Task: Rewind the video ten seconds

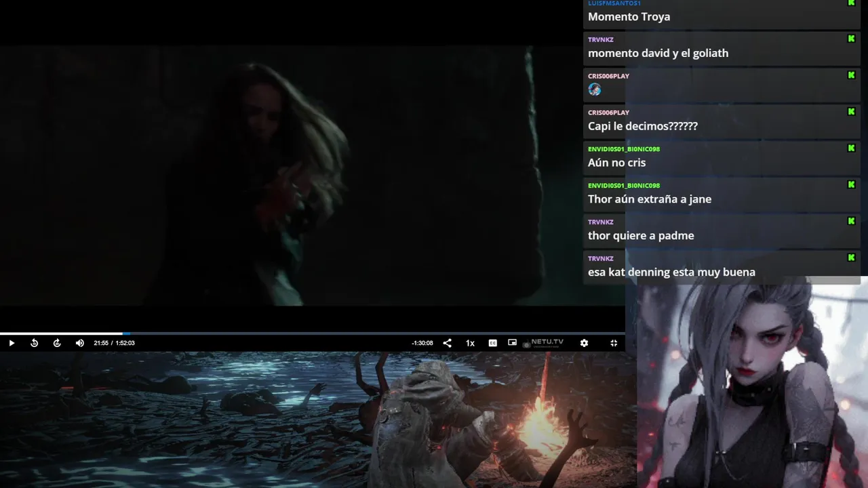Action: (x=34, y=343)
